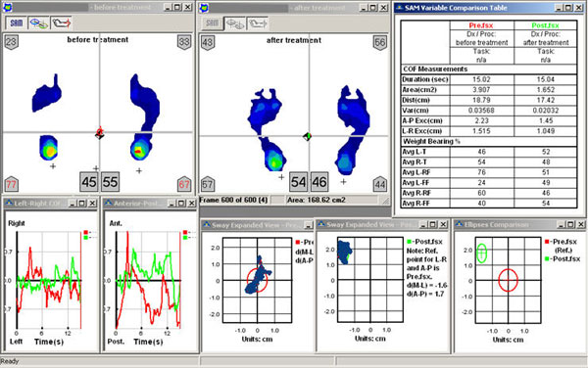The width and height of the screenshot is (588, 368).
Task: Click the 33 quadrant badge in before treatment
Action: click(x=184, y=42)
